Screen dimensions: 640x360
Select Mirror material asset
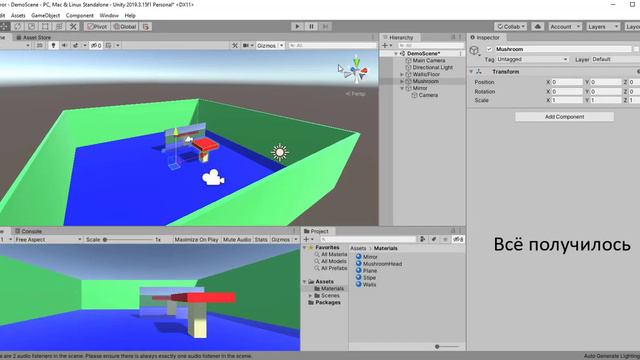click(367, 257)
